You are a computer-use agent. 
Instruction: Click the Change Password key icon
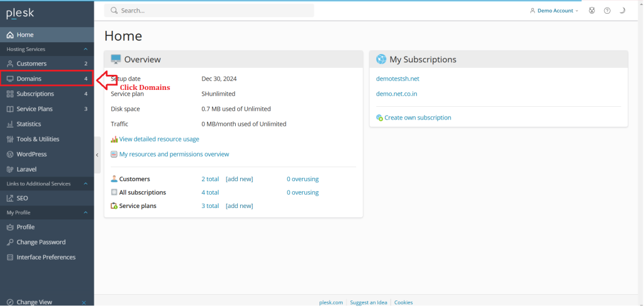(10, 242)
